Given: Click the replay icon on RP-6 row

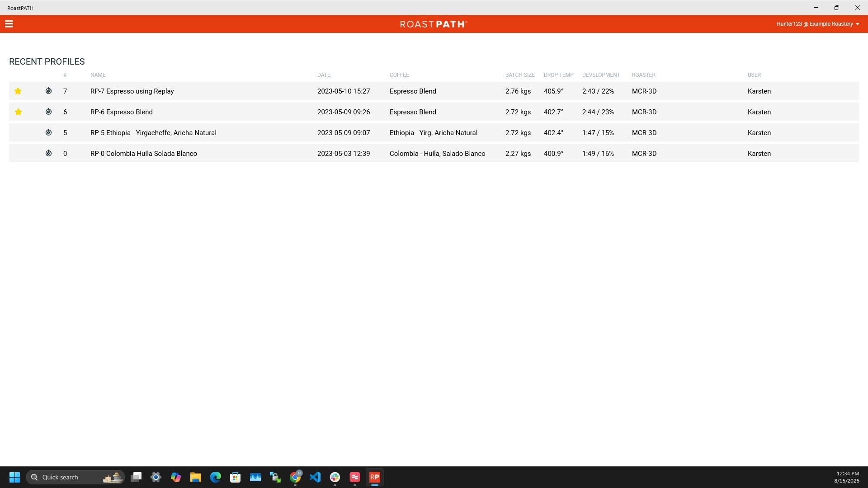Looking at the screenshot, I should (x=48, y=112).
